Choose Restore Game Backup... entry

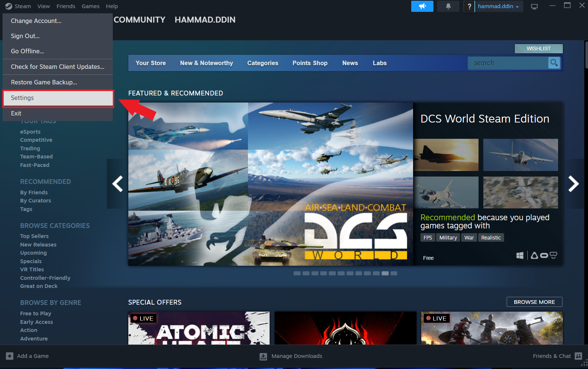tap(58, 82)
